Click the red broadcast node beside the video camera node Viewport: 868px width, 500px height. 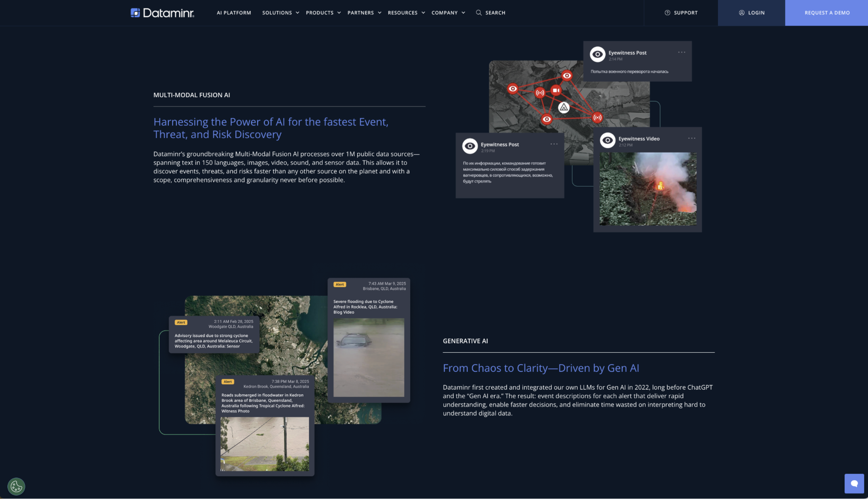click(x=540, y=93)
